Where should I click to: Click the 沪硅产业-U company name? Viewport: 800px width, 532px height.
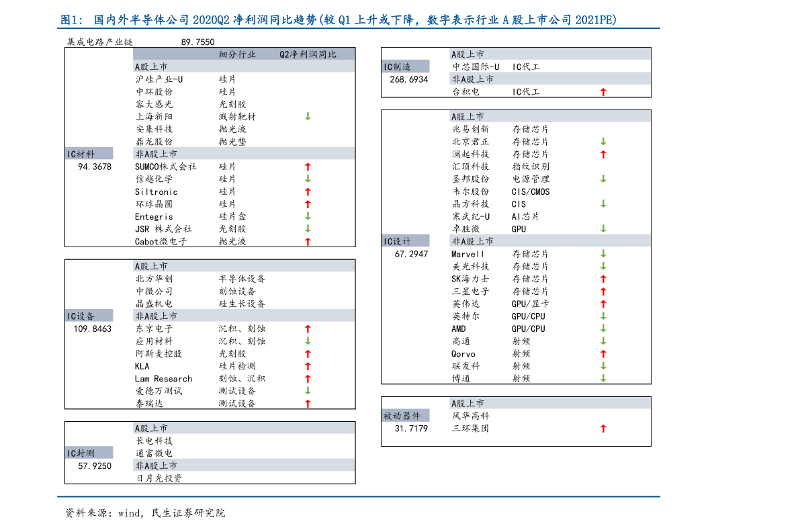pos(159,79)
